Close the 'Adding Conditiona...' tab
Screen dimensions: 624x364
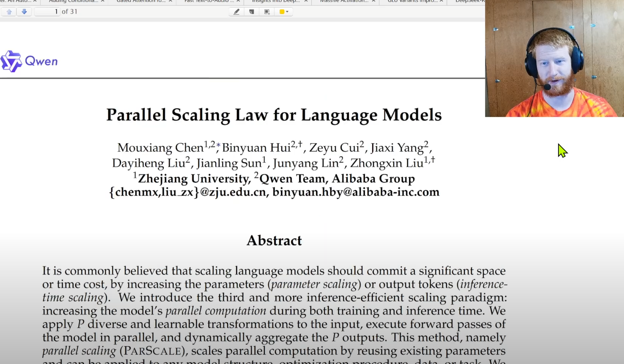coord(103,1)
